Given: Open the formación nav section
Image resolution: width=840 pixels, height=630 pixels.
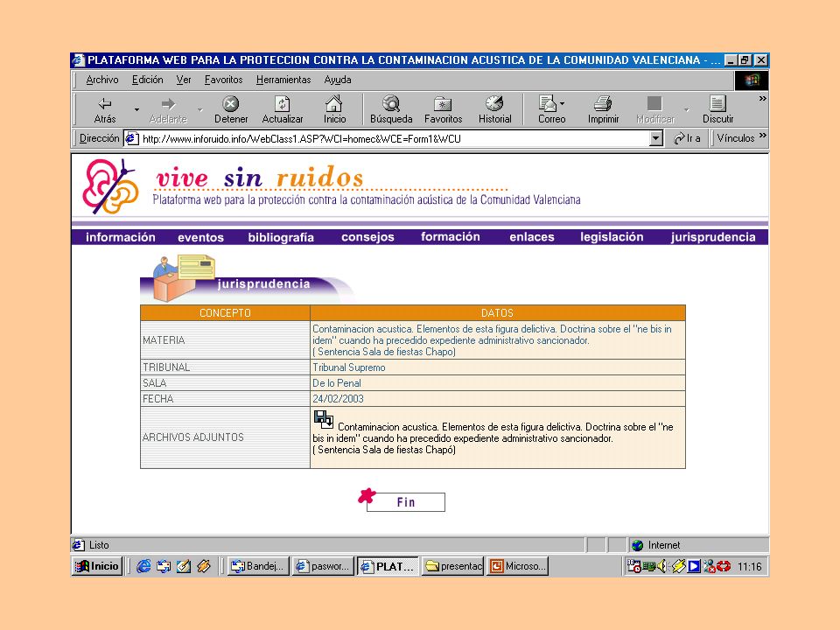Looking at the screenshot, I should [451, 236].
